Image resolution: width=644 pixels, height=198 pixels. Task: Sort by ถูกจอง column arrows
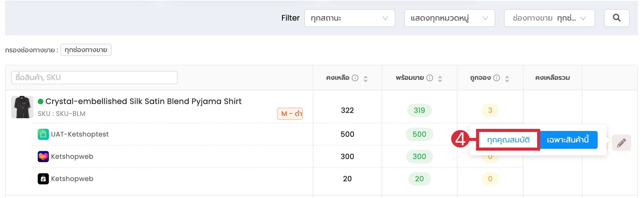[507, 79]
